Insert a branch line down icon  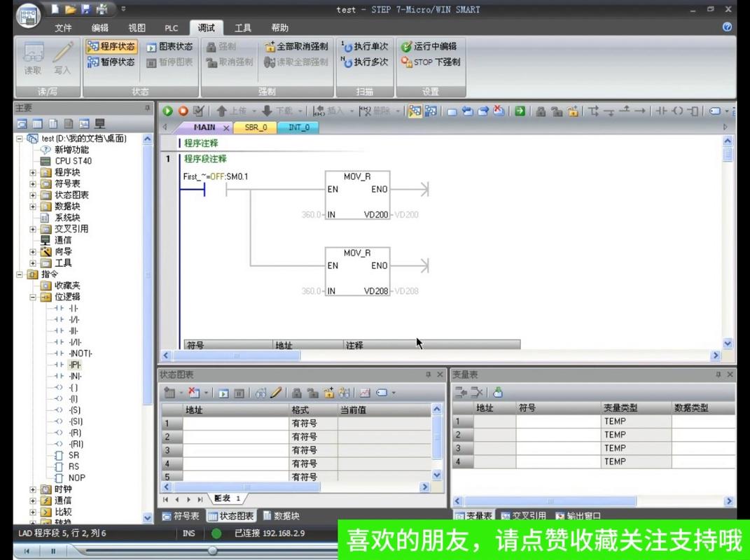tap(594, 111)
